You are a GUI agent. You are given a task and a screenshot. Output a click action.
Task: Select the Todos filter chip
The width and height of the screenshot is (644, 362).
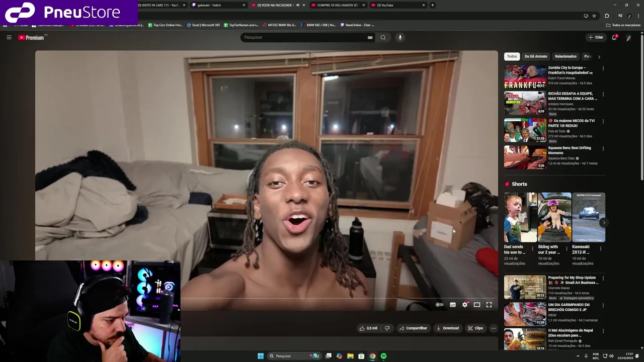(x=512, y=56)
